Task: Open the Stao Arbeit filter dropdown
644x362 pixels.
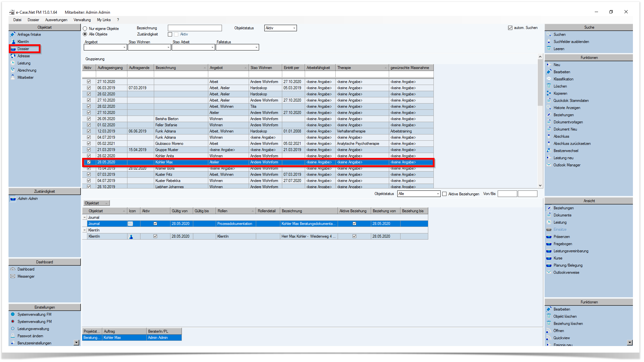Action: point(212,48)
